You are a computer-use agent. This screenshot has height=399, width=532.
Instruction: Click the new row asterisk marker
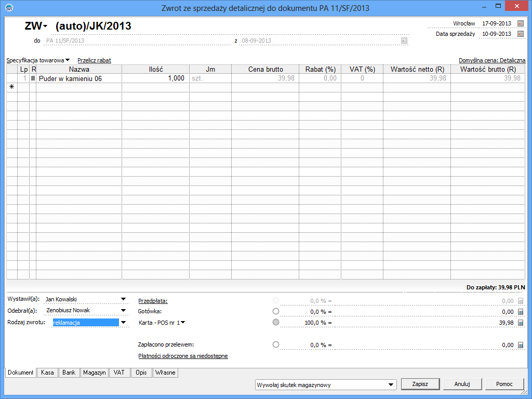point(11,87)
